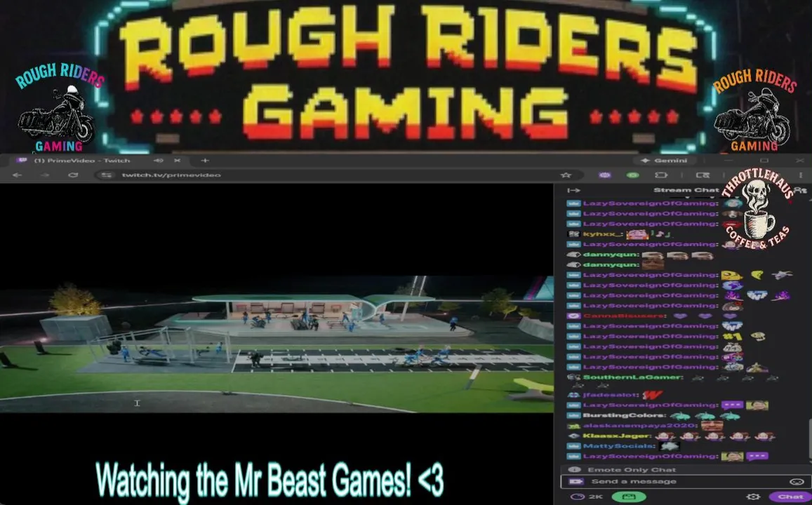Claim the green channel points bonus chest
The width and height of the screenshot is (812, 505).
click(x=629, y=497)
